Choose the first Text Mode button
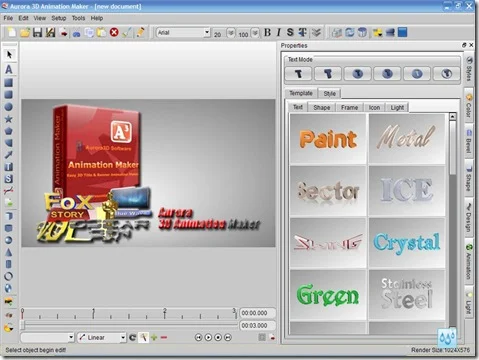 (x=298, y=73)
